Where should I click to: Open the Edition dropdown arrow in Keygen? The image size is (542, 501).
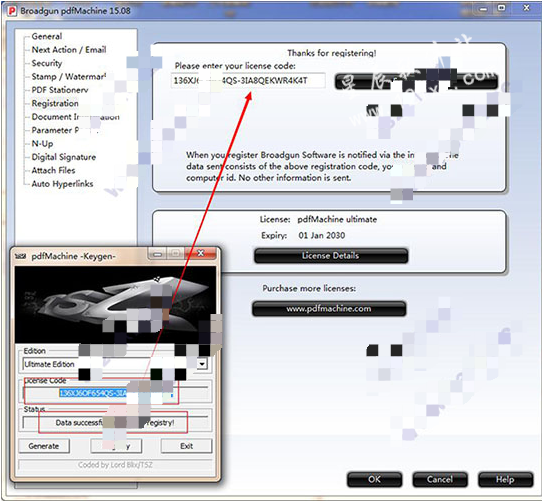[202, 364]
